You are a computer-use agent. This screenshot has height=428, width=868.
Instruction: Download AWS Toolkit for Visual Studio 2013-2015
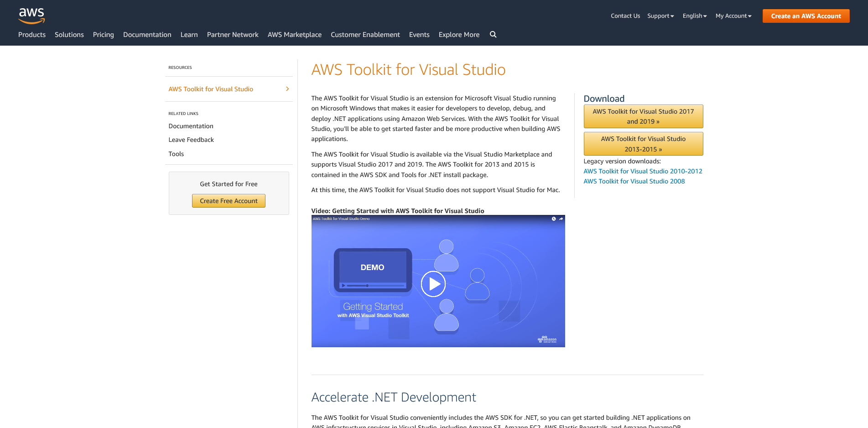tap(643, 144)
